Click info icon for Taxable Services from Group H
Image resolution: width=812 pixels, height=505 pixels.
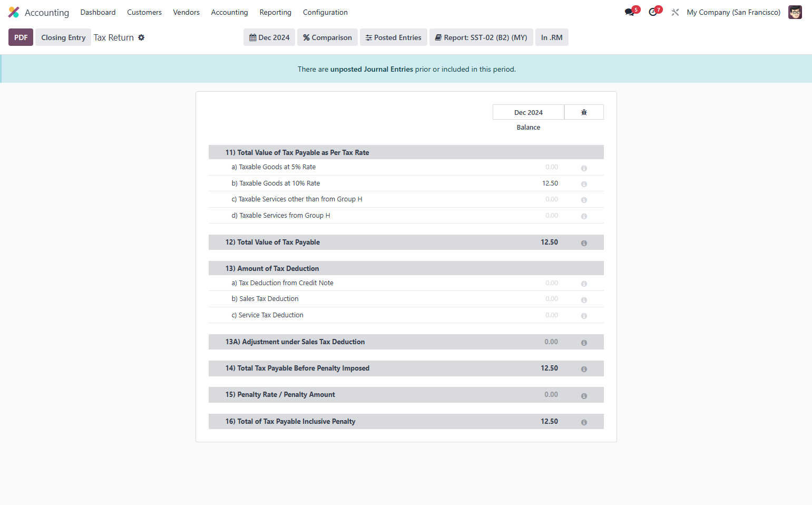click(584, 216)
